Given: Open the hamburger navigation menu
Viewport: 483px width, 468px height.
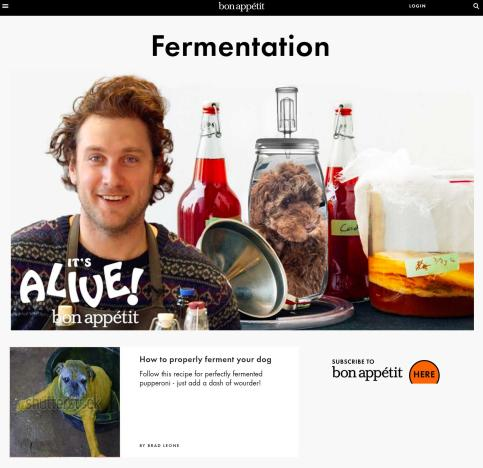Looking at the screenshot, I should [x=5, y=6].
